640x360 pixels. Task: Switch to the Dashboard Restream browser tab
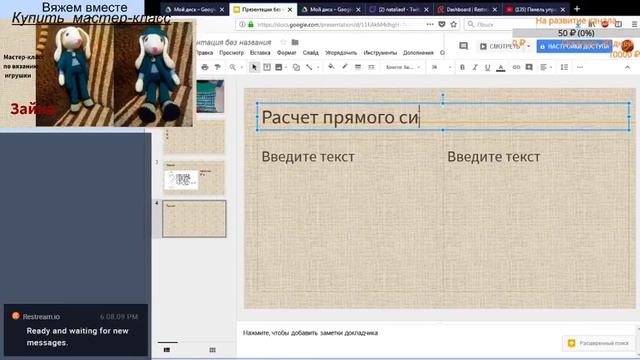coord(467,9)
